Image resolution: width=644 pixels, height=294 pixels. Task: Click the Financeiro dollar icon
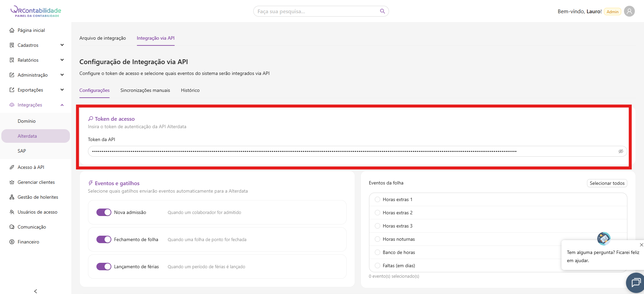tap(12, 242)
